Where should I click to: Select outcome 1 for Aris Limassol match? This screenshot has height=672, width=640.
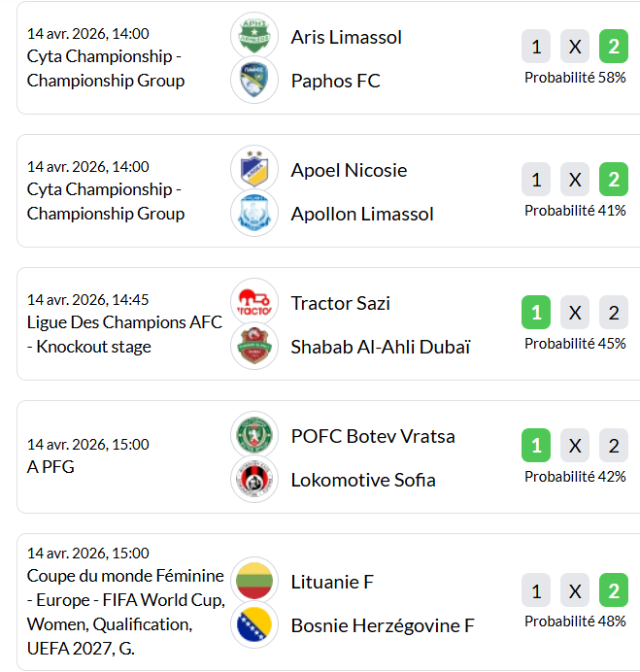coord(536,47)
